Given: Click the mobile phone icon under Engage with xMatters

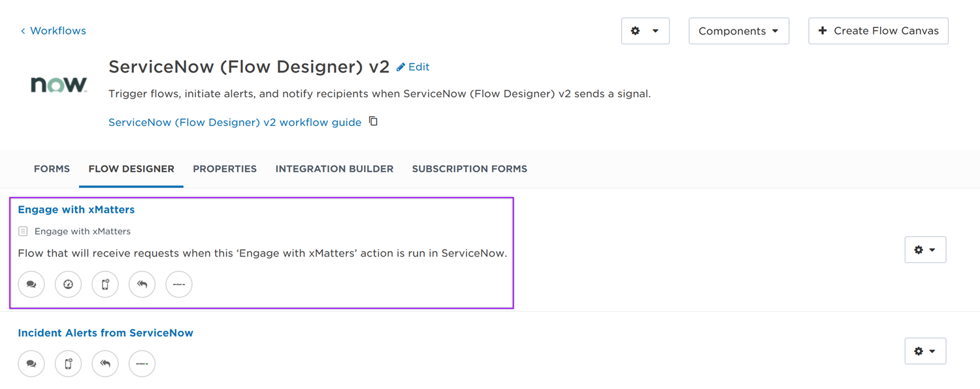Looking at the screenshot, I should point(105,284).
